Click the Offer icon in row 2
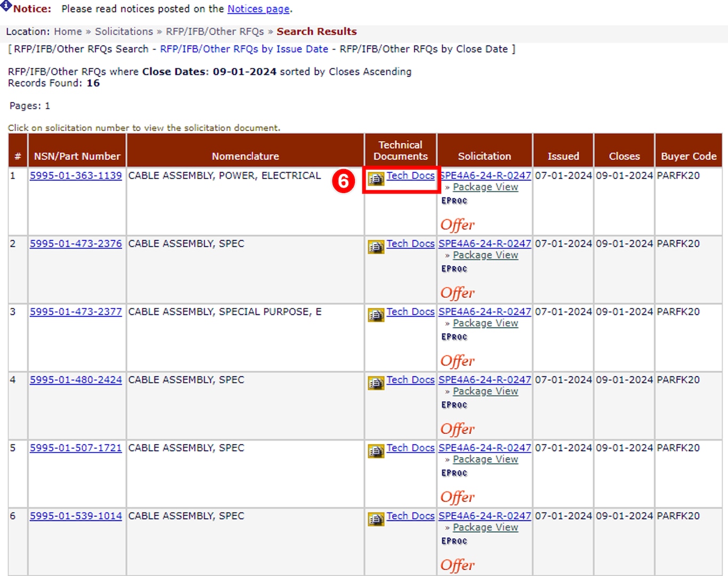Viewport: 728px width, 576px height. (x=457, y=293)
